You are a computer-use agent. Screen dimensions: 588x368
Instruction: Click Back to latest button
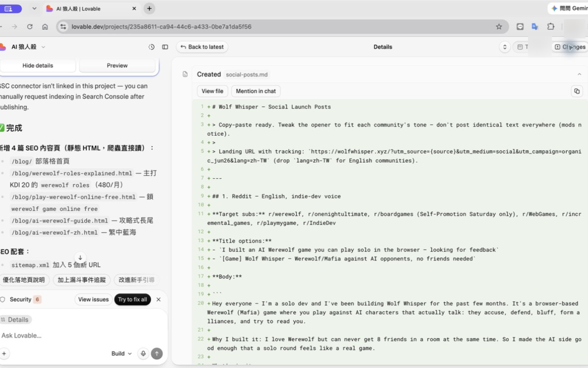202,47
